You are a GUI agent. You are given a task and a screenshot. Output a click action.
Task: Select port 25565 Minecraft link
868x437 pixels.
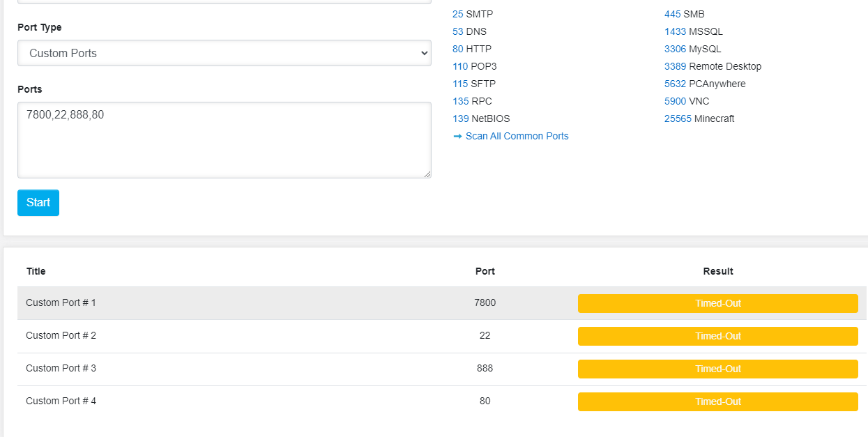(678, 118)
